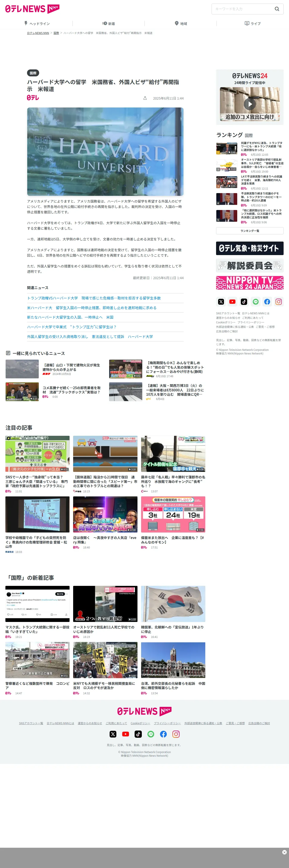Click sidebar ご意見・ご感想 link

click(x=265, y=327)
